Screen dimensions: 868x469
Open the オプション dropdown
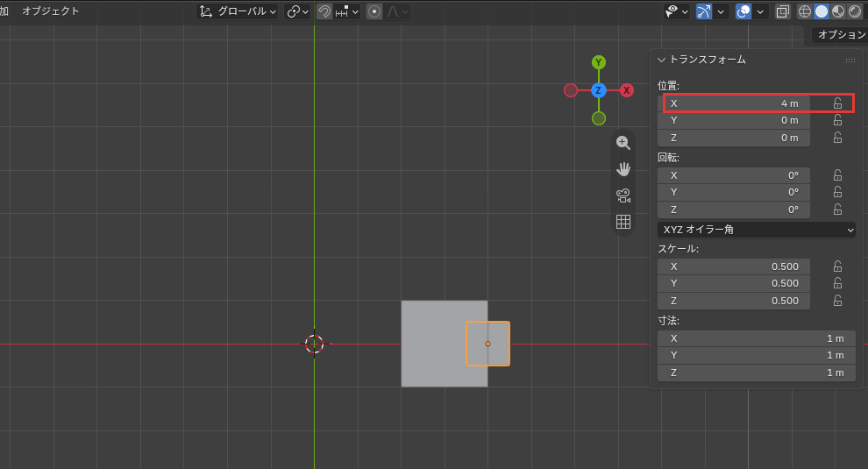840,35
